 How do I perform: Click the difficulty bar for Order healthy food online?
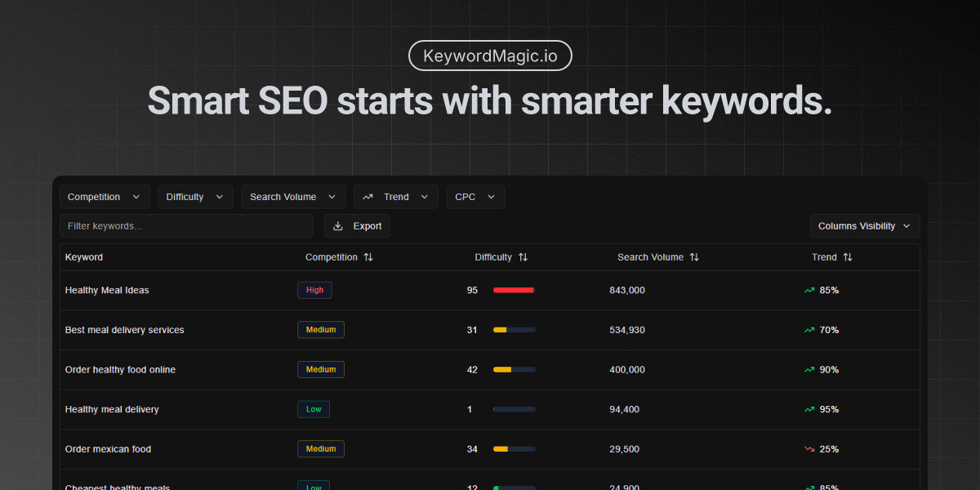[x=514, y=370]
